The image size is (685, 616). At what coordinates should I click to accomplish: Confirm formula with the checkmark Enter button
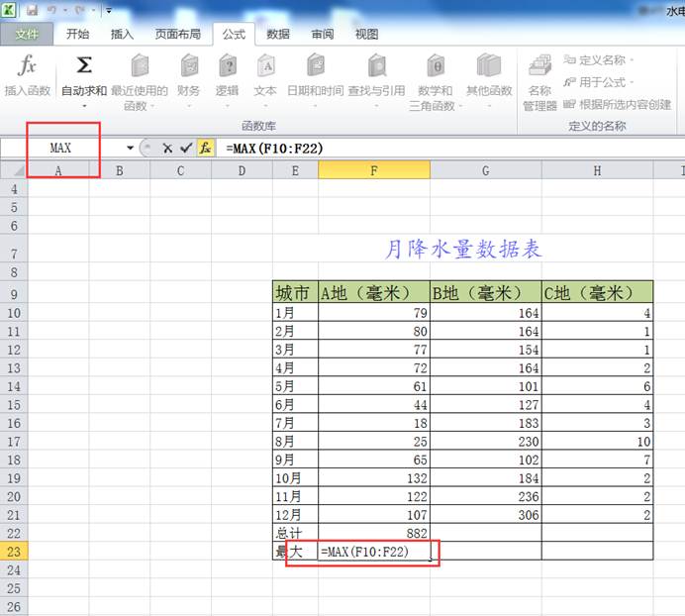tap(186, 148)
